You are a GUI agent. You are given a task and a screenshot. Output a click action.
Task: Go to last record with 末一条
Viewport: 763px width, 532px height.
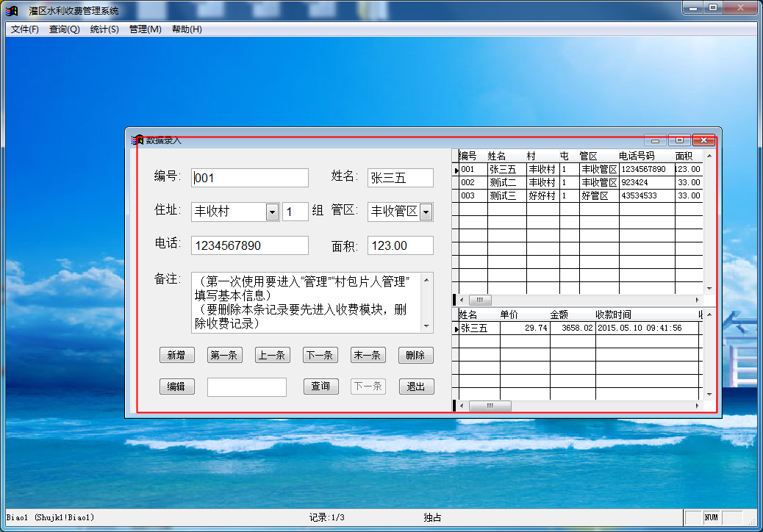pos(368,355)
